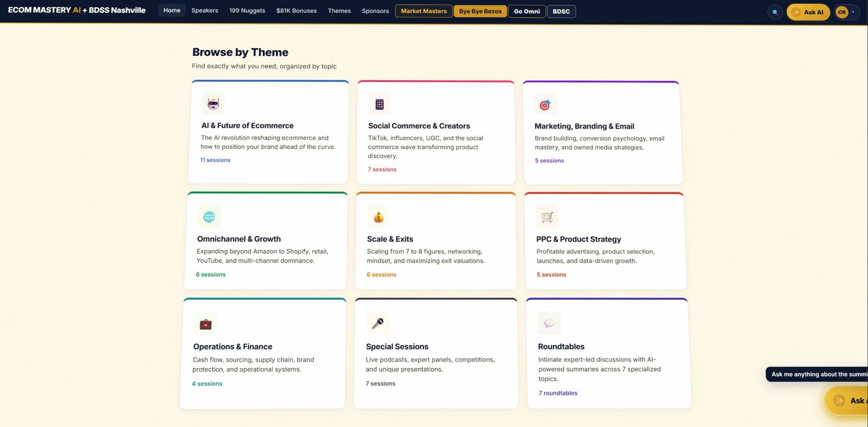Open 6 sessions link under Omnichannel & Growth
Screen dimensions: 868x427
pos(211,274)
